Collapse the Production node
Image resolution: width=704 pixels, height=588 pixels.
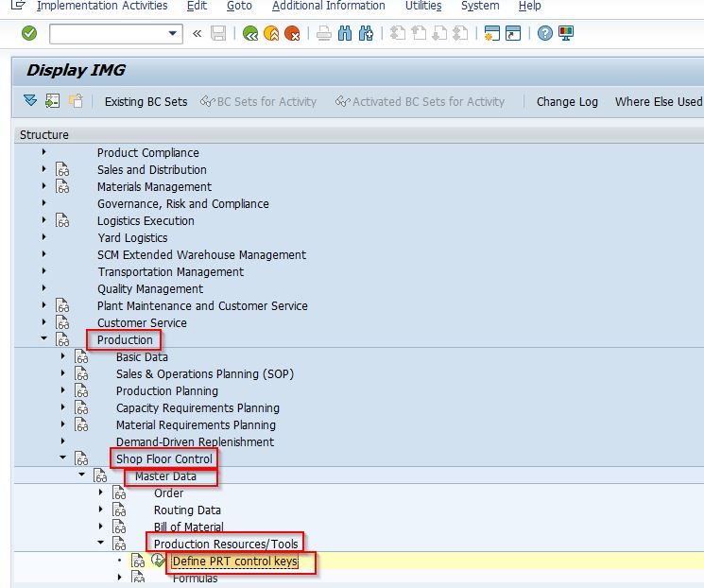coord(43,338)
